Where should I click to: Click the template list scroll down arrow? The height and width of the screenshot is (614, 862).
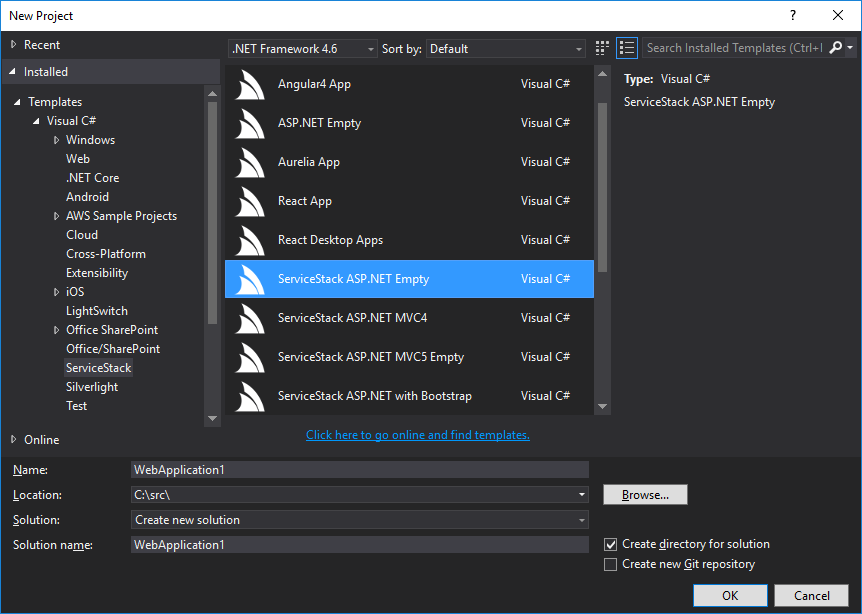[603, 407]
